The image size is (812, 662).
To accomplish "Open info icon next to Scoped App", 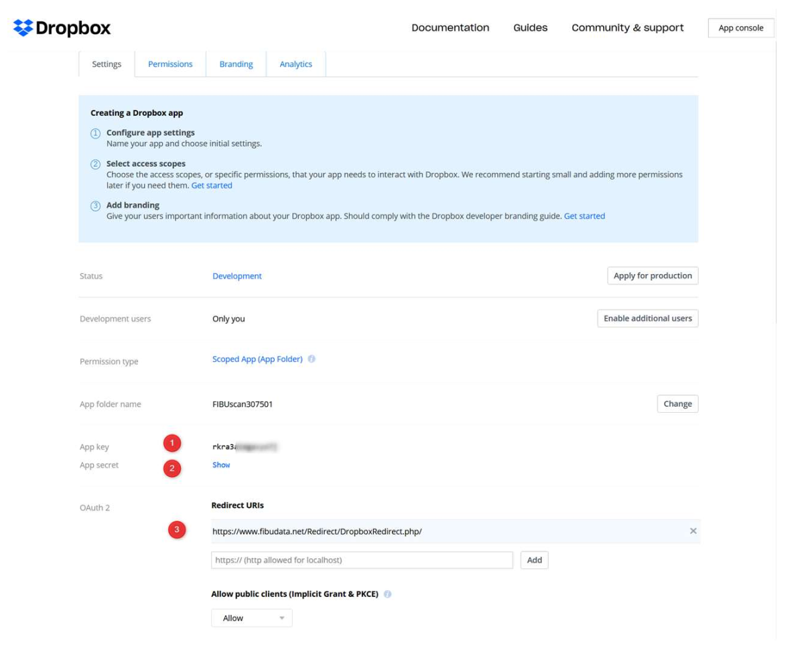I will point(312,359).
